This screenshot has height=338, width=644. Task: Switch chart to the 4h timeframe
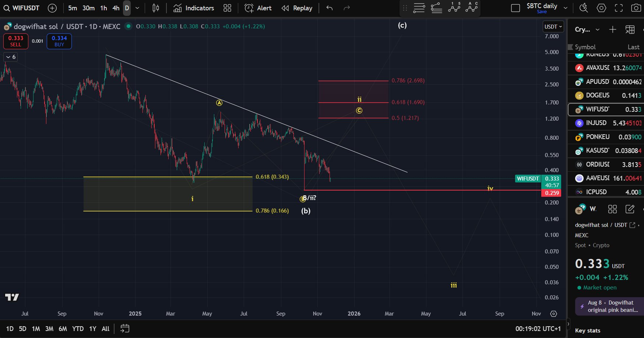point(116,8)
